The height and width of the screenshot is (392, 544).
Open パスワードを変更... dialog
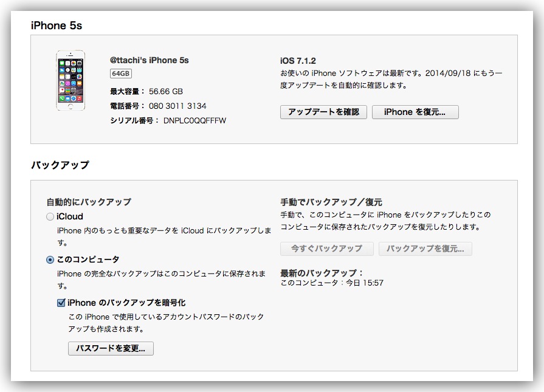pos(111,348)
